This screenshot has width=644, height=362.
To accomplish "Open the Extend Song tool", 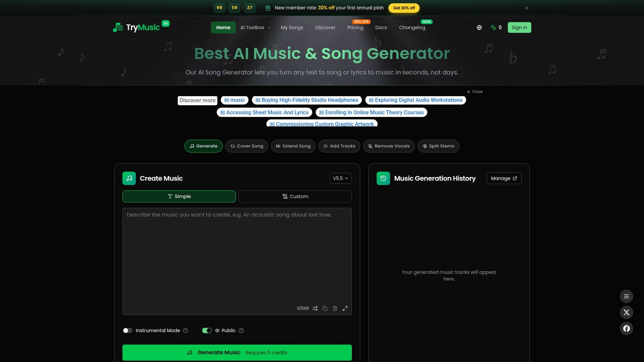I will tap(293, 146).
